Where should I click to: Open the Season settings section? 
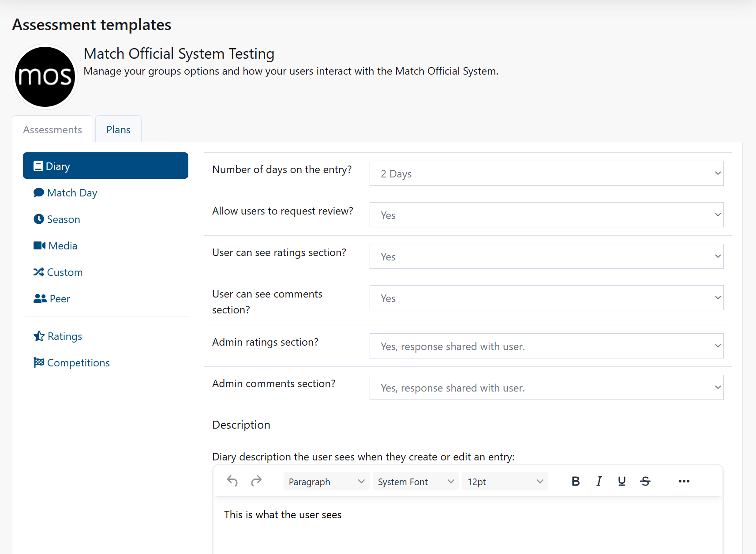[x=63, y=219]
